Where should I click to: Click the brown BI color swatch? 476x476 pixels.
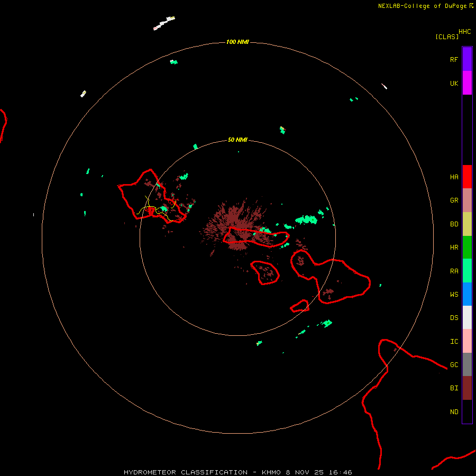click(x=467, y=388)
